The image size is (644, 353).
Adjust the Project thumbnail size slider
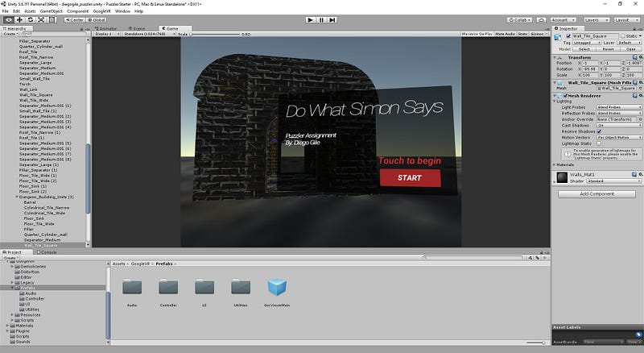(536, 343)
